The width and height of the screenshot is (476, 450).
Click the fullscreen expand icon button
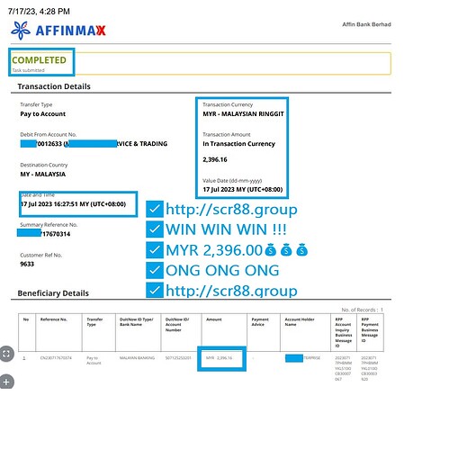(x=6, y=354)
